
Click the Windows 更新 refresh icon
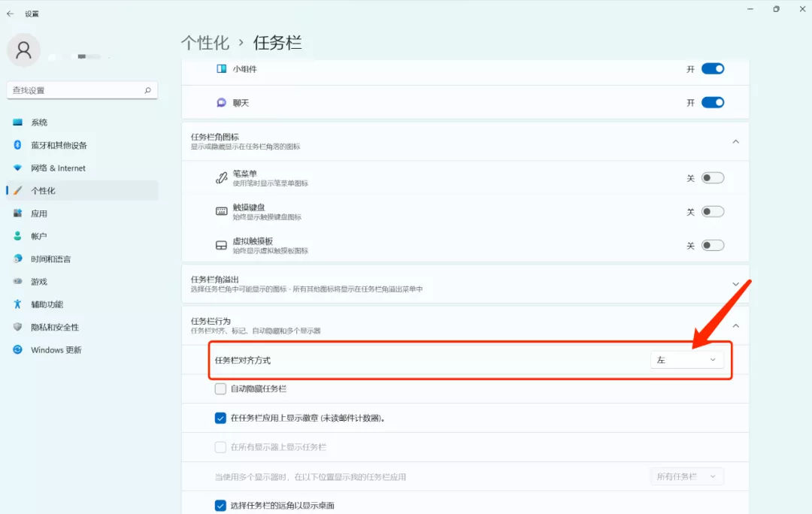point(17,349)
